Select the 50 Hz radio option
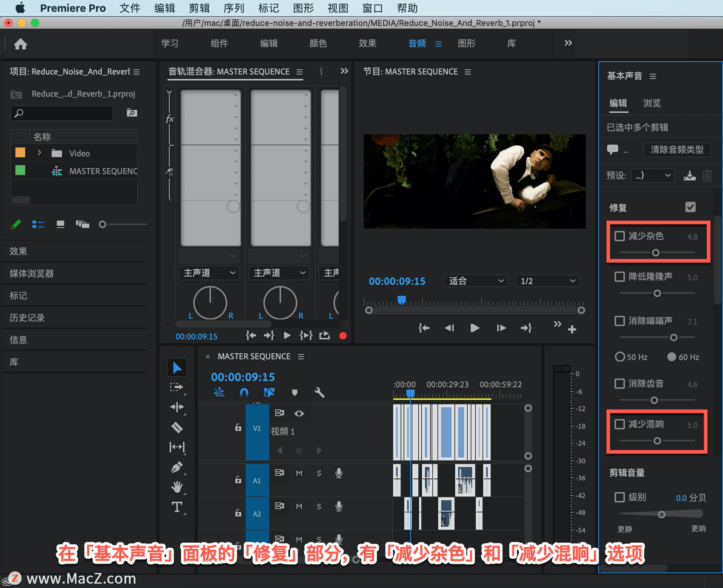The image size is (723, 588). (x=619, y=357)
